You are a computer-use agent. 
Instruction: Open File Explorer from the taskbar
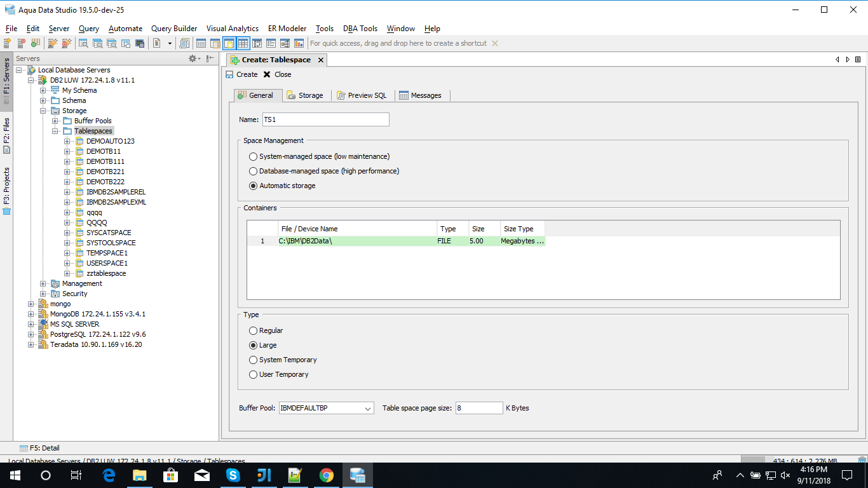click(140, 475)
